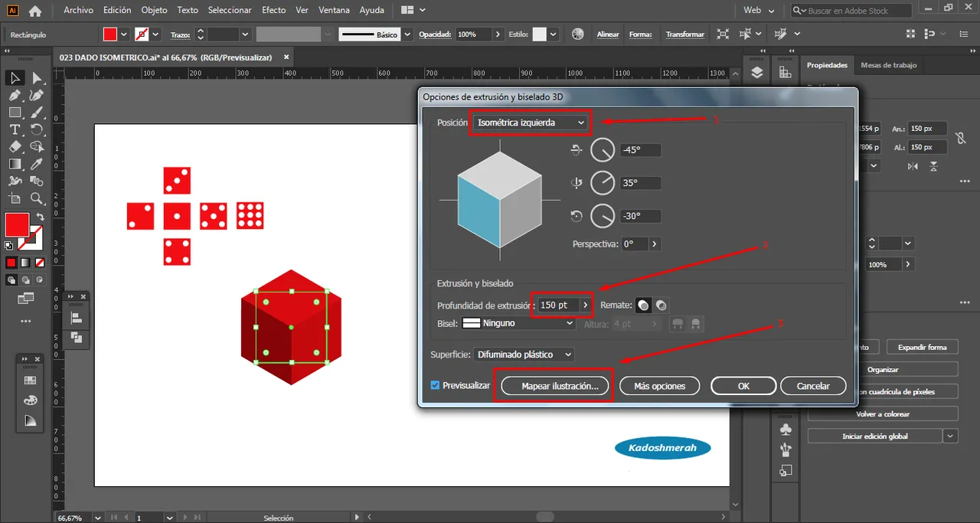Viewport: 980px width, 523px height.
Task: Toggle the screen mode button
Action: point(25,297)
